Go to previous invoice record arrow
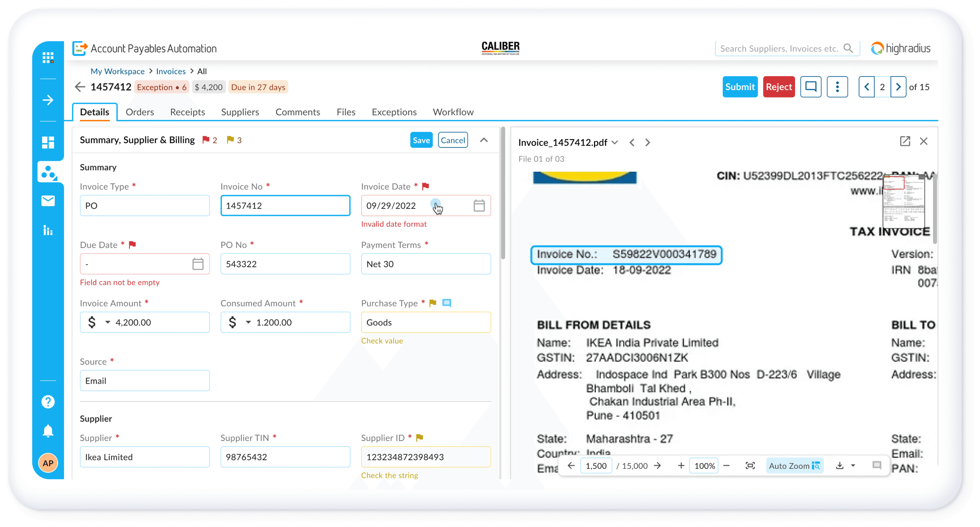 pos(867,87)
